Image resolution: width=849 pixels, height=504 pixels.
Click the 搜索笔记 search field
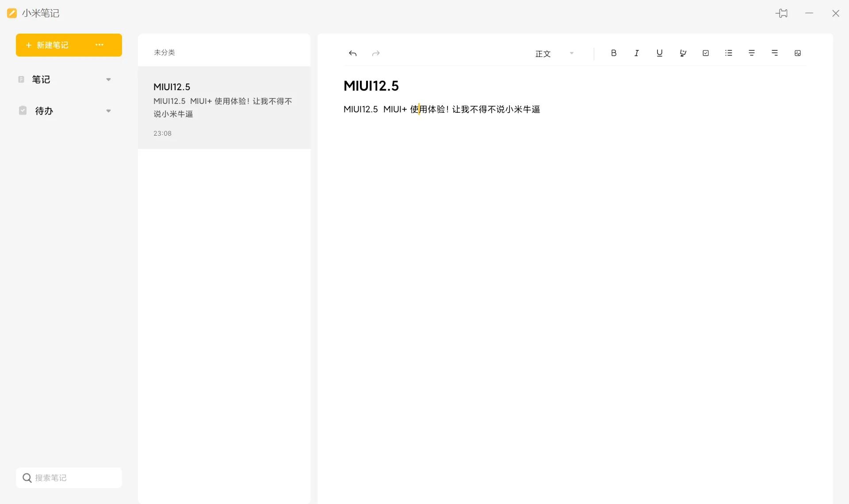[x=69, y=477]
